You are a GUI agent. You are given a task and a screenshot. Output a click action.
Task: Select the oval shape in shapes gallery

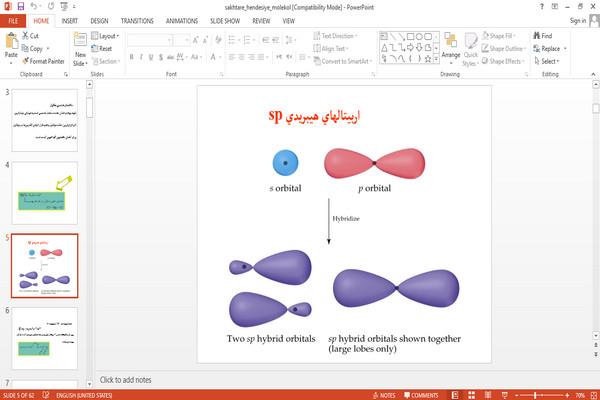(419, 37)
